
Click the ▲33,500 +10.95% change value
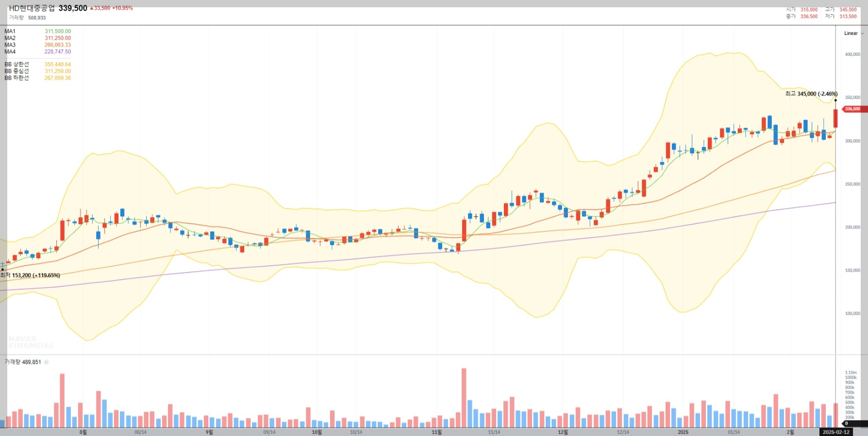(111, 8)
